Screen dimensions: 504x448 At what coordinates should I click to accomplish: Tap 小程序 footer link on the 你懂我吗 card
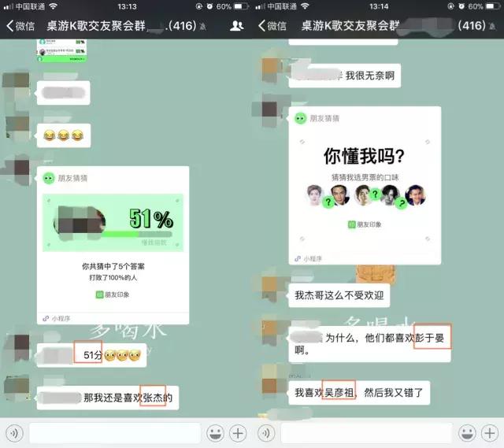pos(308,259)
